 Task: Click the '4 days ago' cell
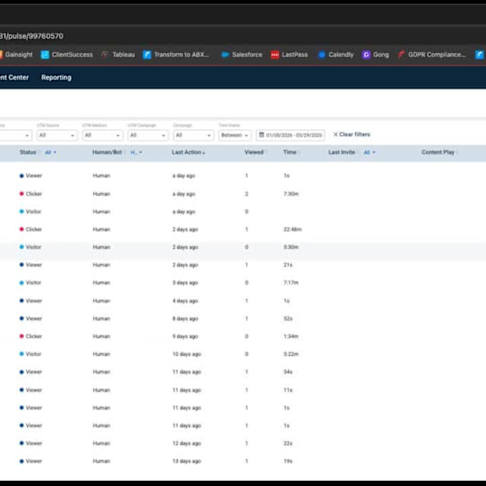tap(185, 301)
